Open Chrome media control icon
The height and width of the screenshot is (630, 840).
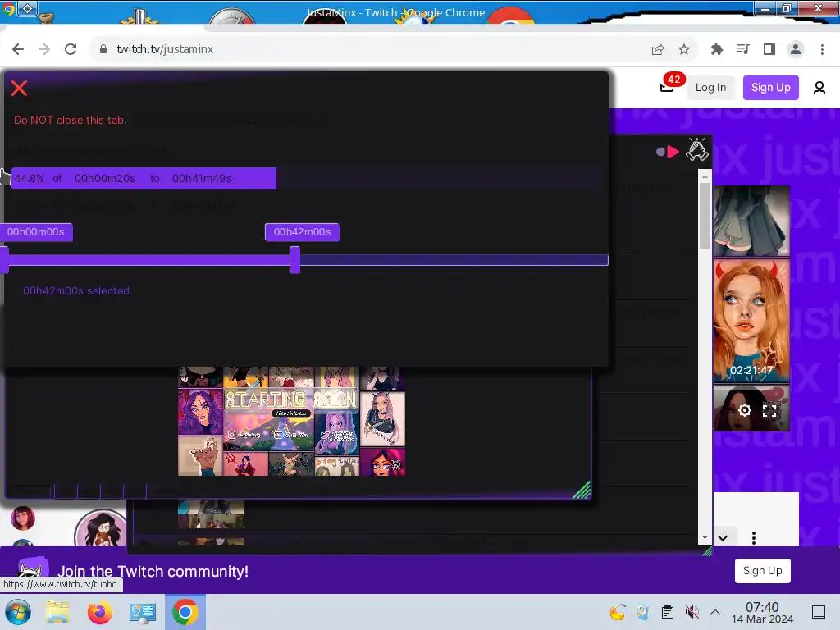click(x=742, y=49)
